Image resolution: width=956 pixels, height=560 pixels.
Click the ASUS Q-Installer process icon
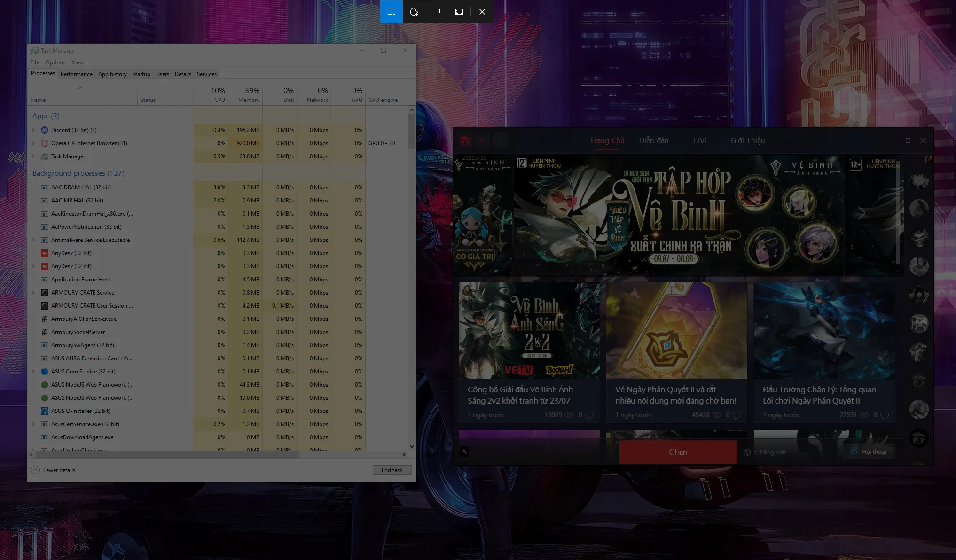click(x=45, y=411)
